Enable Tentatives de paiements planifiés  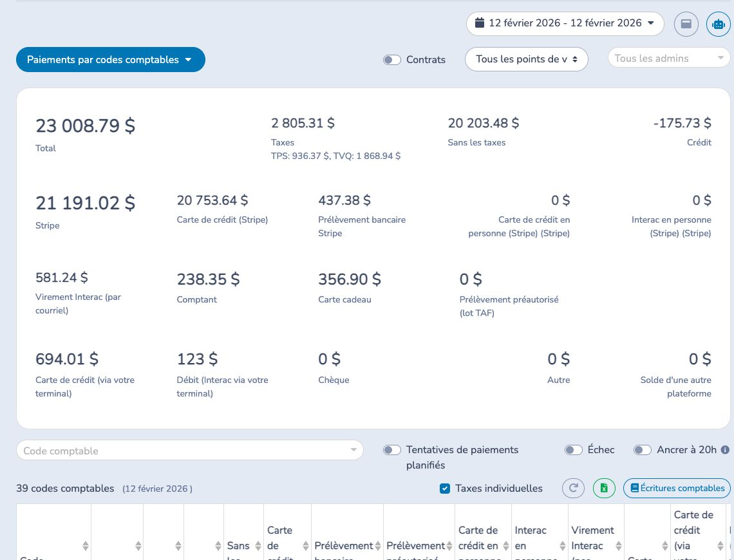[x=392, y=450]
